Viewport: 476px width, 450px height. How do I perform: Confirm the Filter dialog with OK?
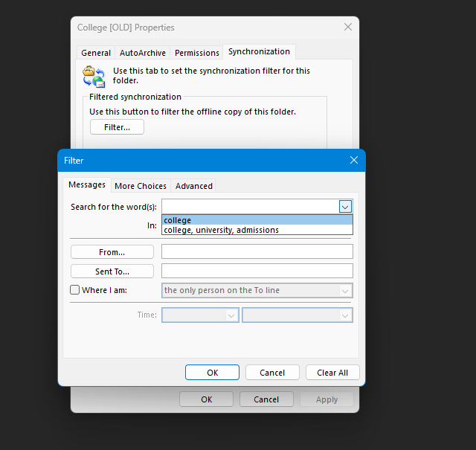pos(212,372)
